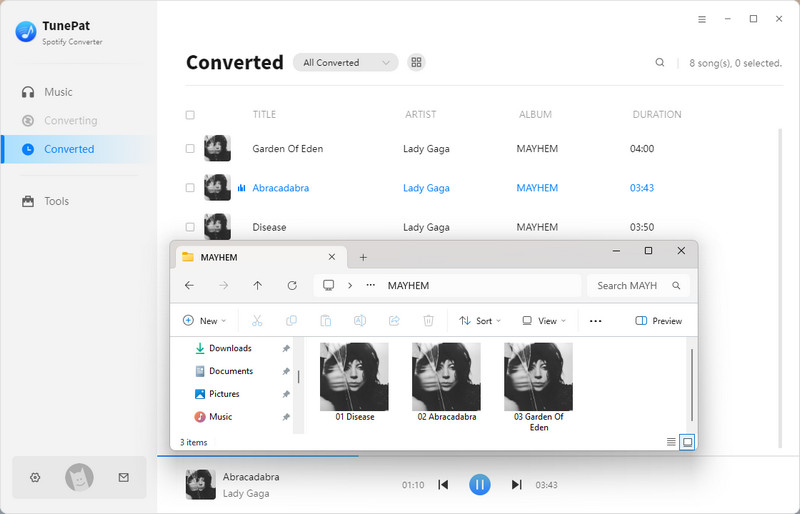Open the TunePat hamburger menu

(702, 19)
